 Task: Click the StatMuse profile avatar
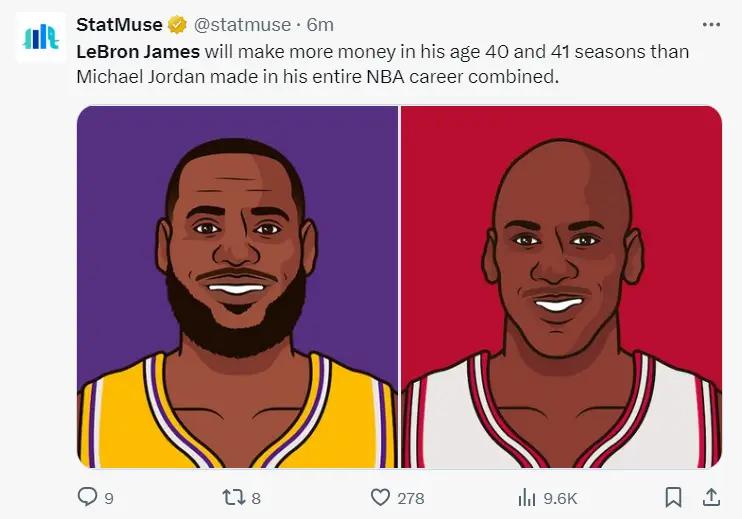point(40,38)
